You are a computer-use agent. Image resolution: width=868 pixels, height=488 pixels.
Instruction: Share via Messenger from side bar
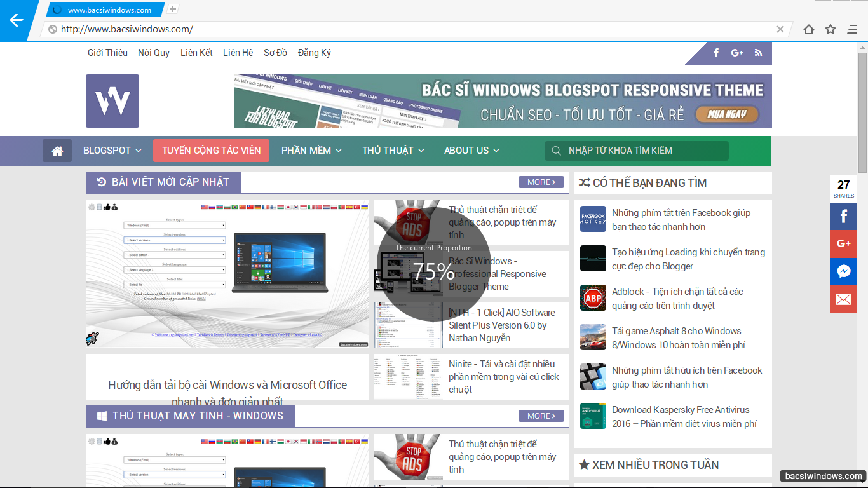point(843,272)
